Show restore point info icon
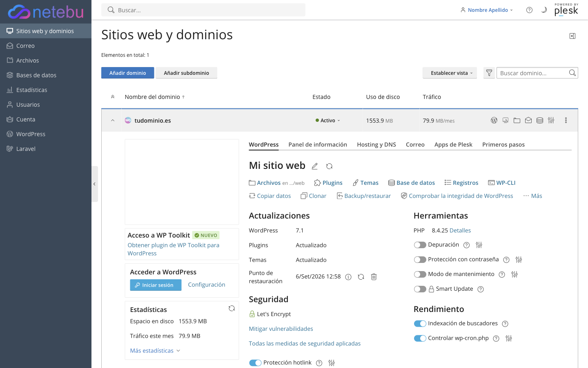 348,277
